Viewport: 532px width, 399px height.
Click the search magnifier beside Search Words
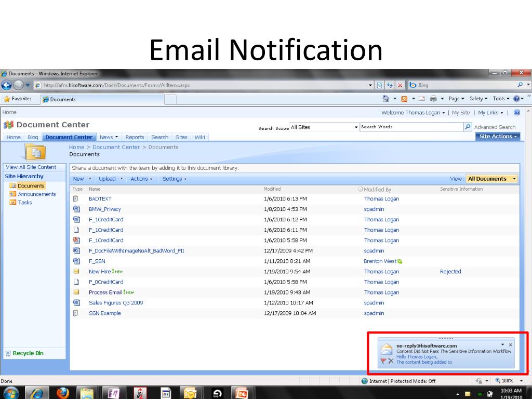[x=468, y=127]
